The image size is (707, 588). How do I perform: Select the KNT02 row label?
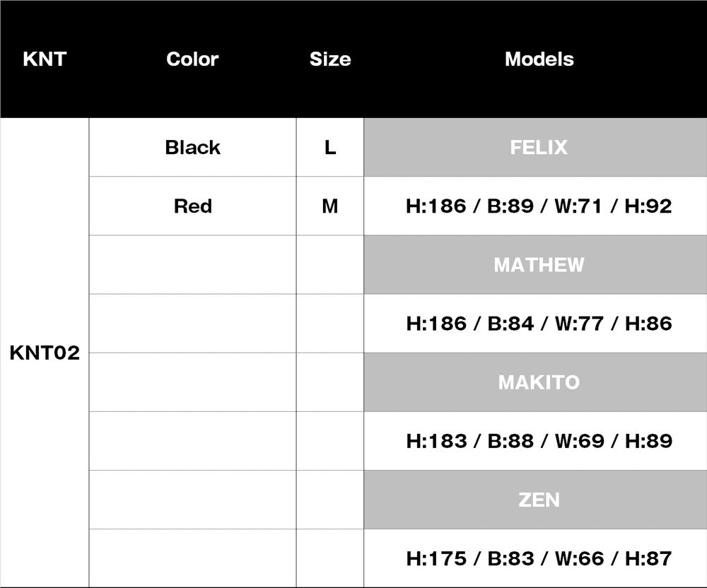[x=45, y=353]
